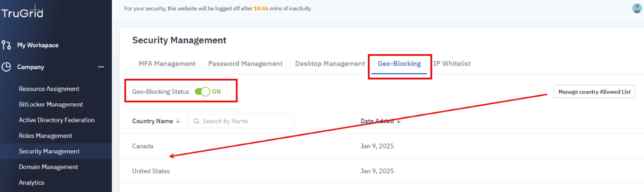Select the United States row
644x192 pixels.
[x=381, y=171]
